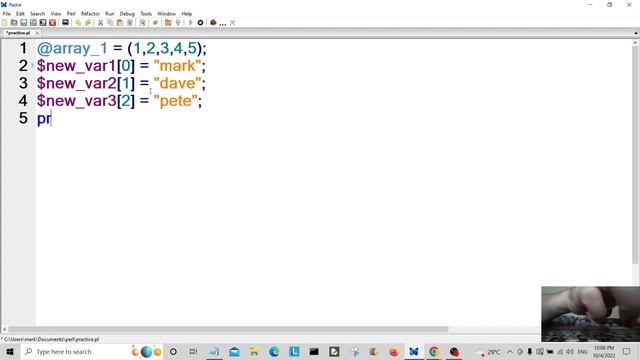Click the Undo toolbar icon

click(78, 23)
